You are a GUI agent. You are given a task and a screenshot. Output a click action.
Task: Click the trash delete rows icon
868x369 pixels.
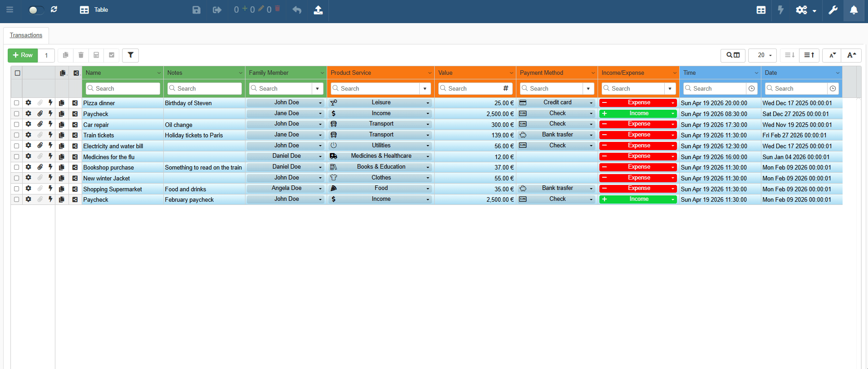point(81,55)
